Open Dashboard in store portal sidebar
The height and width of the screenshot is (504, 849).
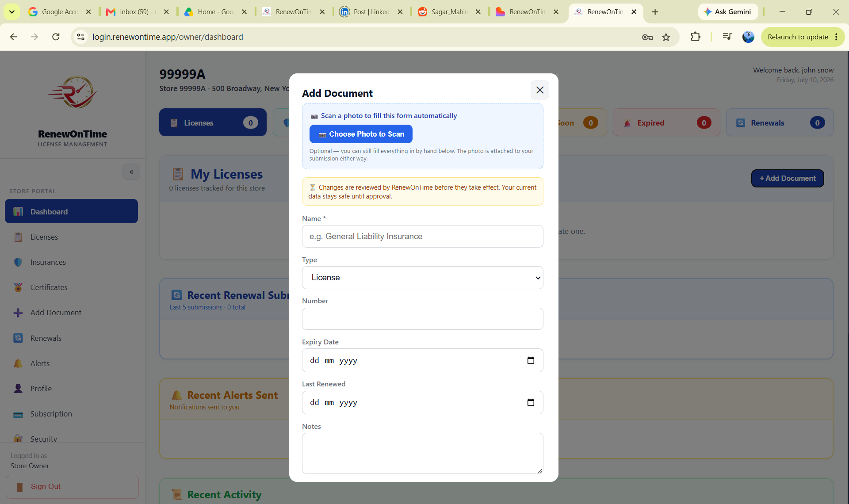click(x=71, y=211)
